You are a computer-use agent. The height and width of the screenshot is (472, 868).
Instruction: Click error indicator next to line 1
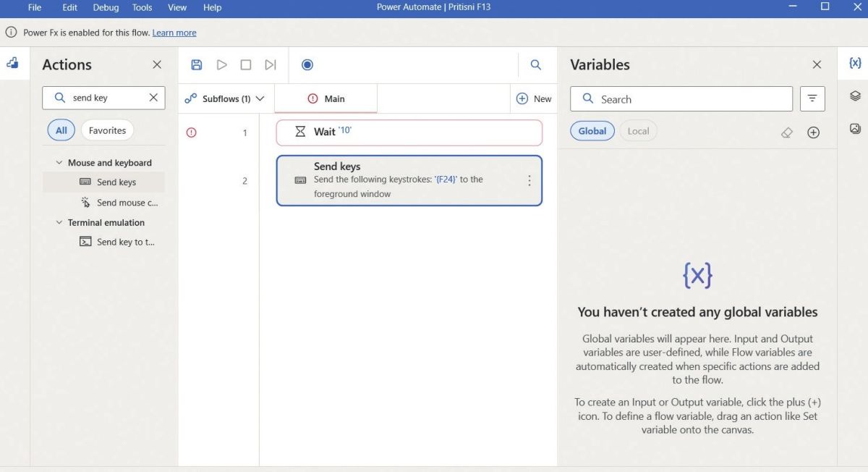pos(191,132)
